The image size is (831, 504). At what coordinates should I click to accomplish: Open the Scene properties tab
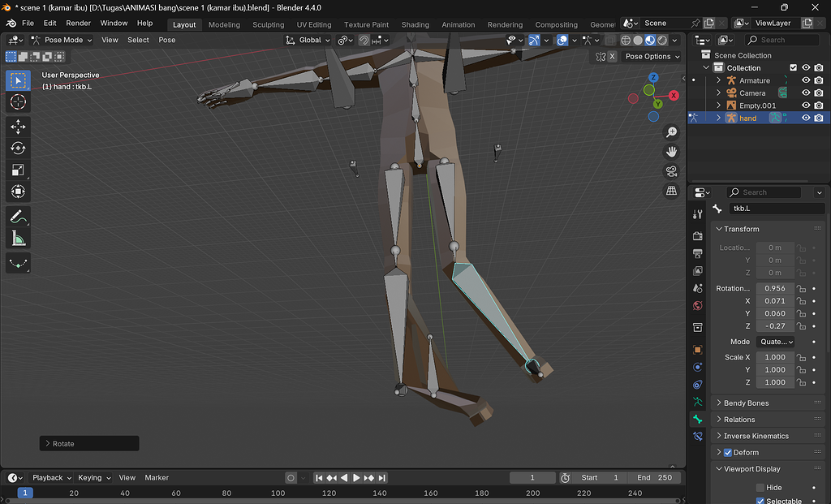[x=697, y=288]
